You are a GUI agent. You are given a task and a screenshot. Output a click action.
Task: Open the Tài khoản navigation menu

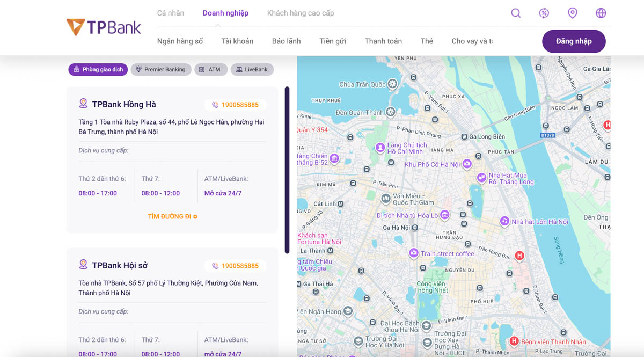click(237, 41)
